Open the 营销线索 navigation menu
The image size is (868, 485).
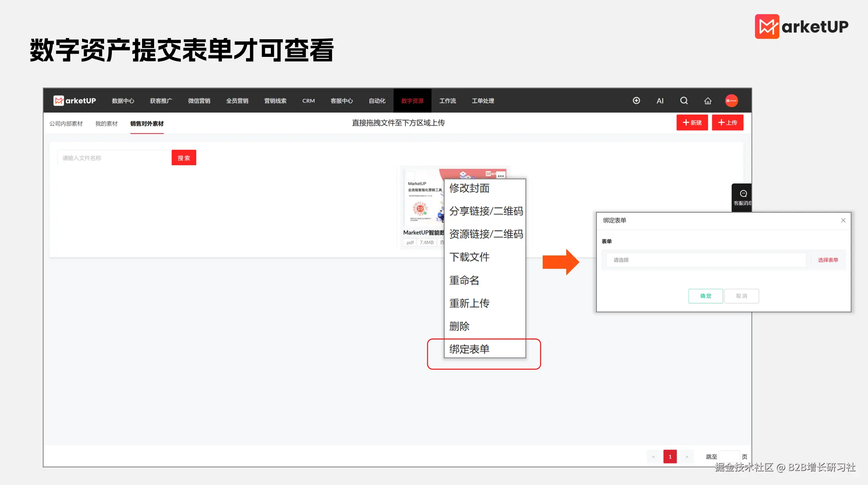(275, 101)
